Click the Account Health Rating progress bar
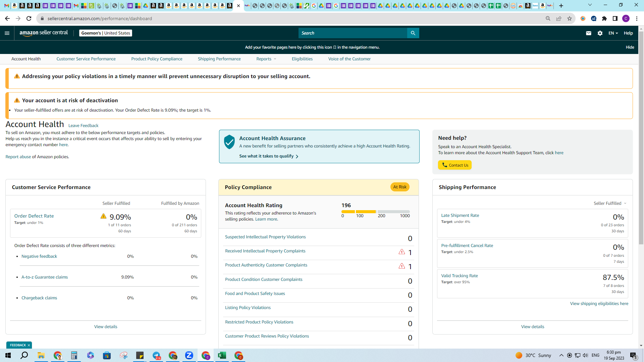This screenshot has width=644, height=362. (x=375, y=212)
